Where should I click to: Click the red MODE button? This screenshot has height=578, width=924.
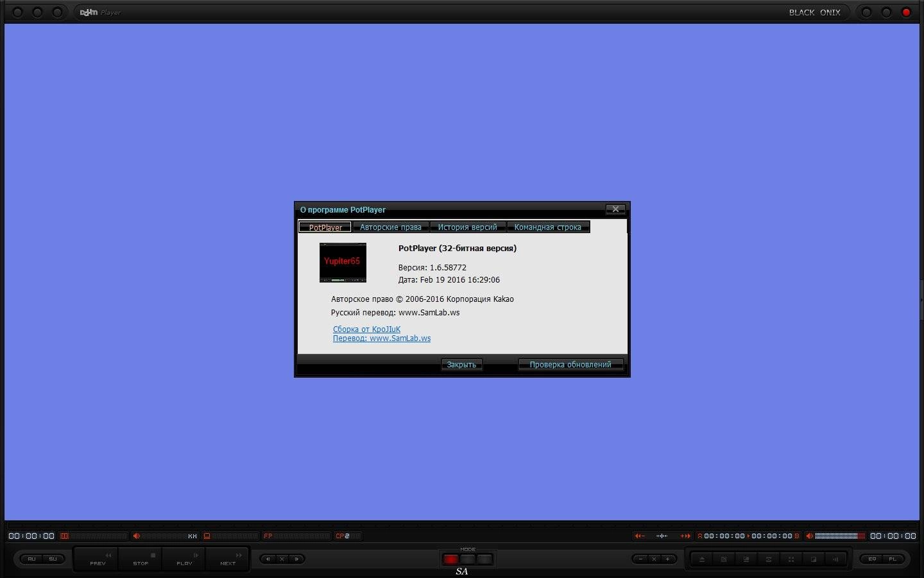pyautogui.click(x=450, y=559)
